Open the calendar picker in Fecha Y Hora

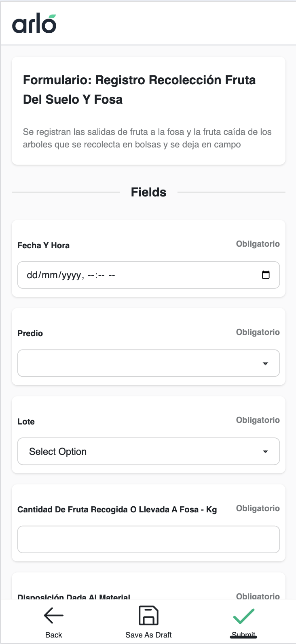266,275
